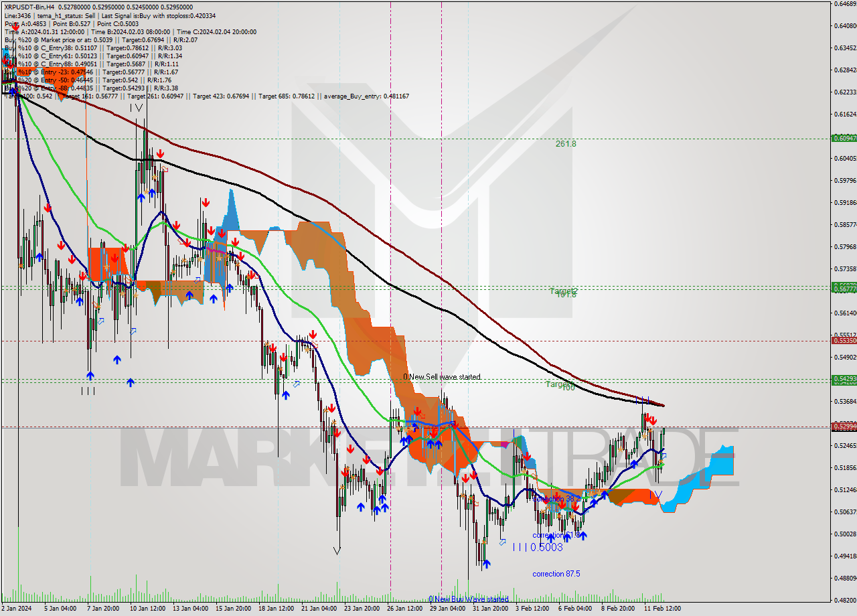Click the average_Buy_entry: 0.481167 text
The height and width of the screenshot is (616, 857).
point(366,96)
